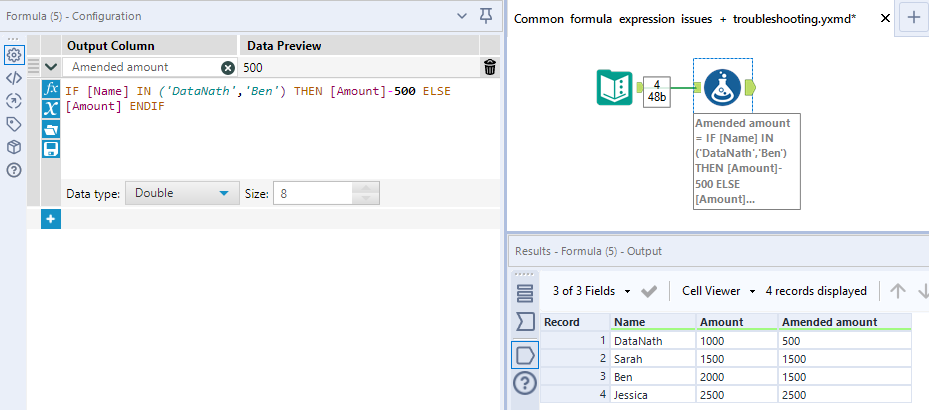Show the sigma metadata view icon
The width and height of the screenshot is (929, 410).
(x=525, y=322)
